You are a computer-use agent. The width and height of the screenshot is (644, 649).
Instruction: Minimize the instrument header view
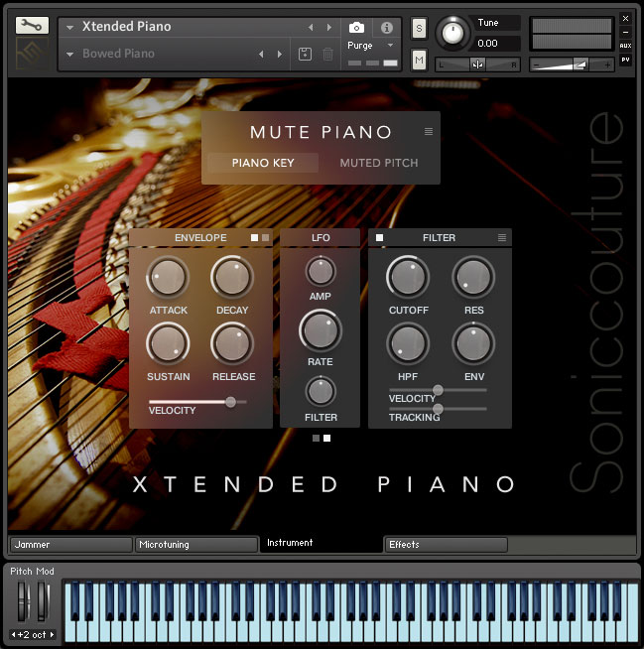(625, 32)
